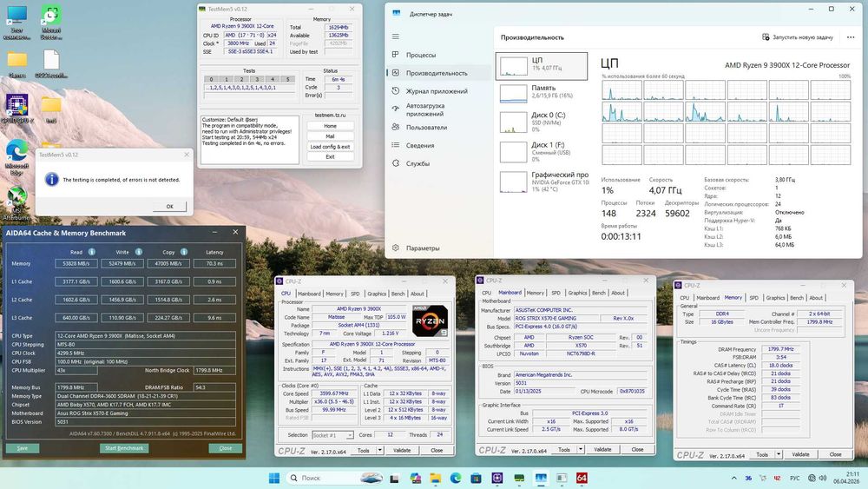
Task: Run new task in Task Manager
Action: coord(797,37)
